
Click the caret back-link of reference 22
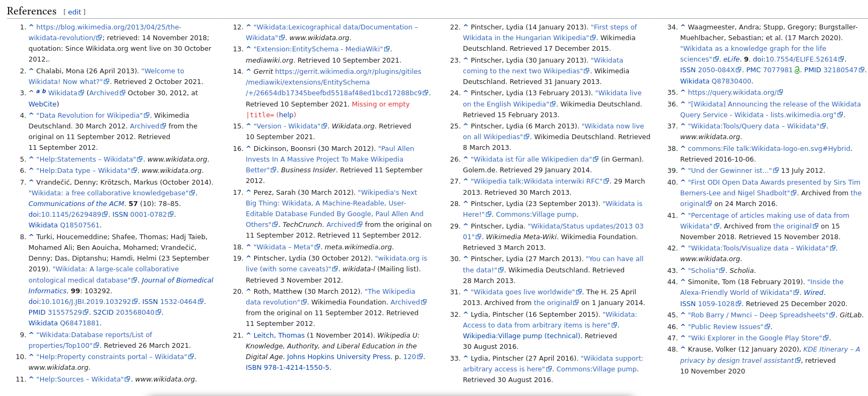(x=466, y=27)
